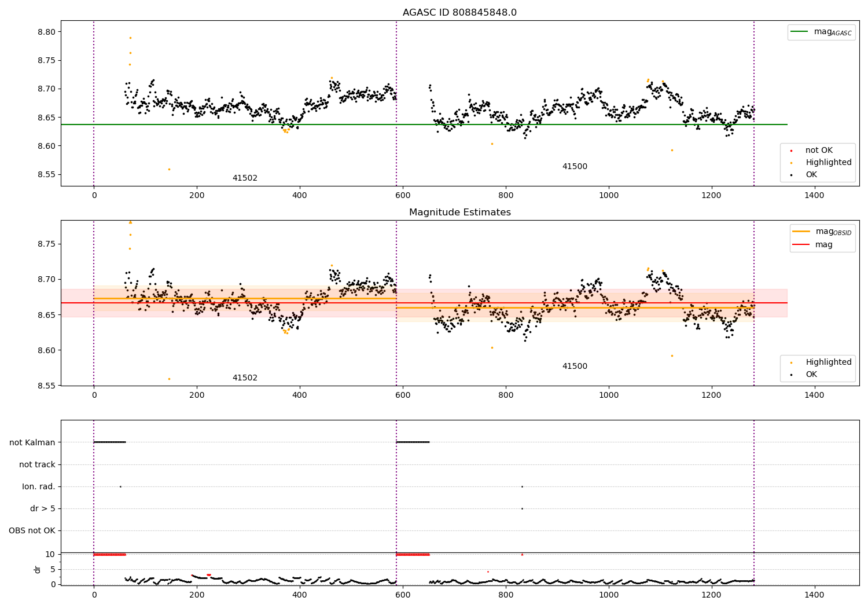The width and height of the screenshot is (868, 608).
Task: Click the 'OBS not OK' y-axis label
Action: pos(32,531)
